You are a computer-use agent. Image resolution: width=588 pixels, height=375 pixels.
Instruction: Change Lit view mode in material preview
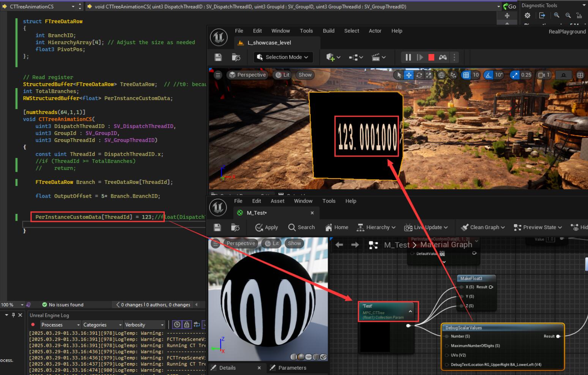point(272,243)
